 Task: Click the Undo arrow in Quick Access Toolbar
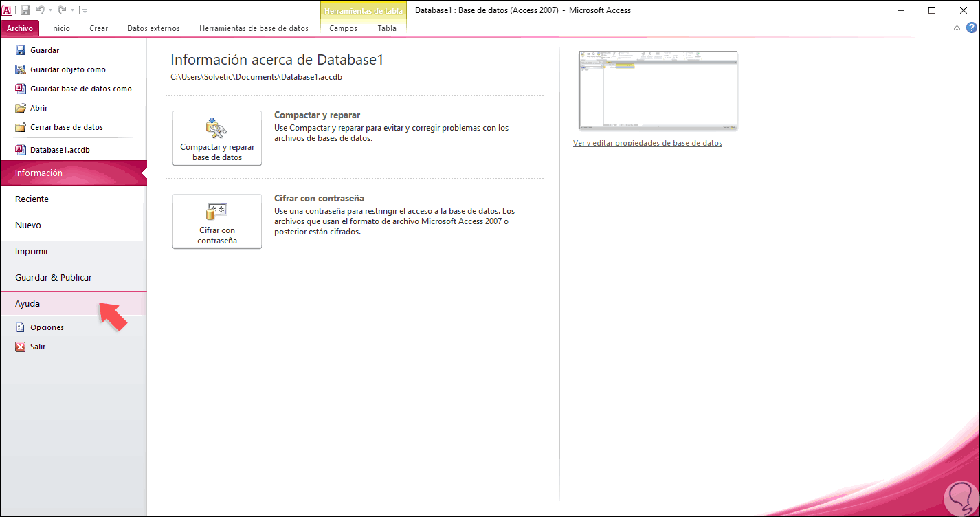tap(41, 10)
